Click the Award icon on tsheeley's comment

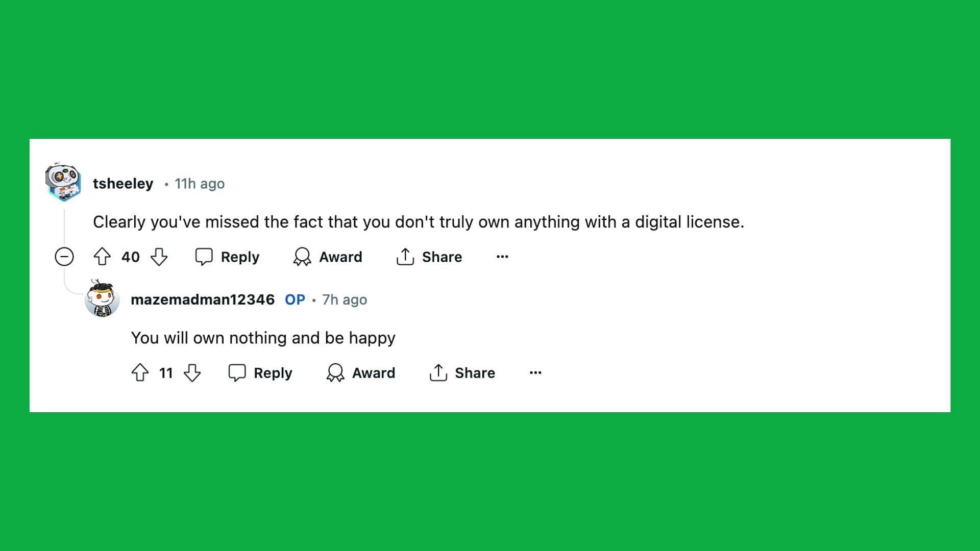[302, 256]
